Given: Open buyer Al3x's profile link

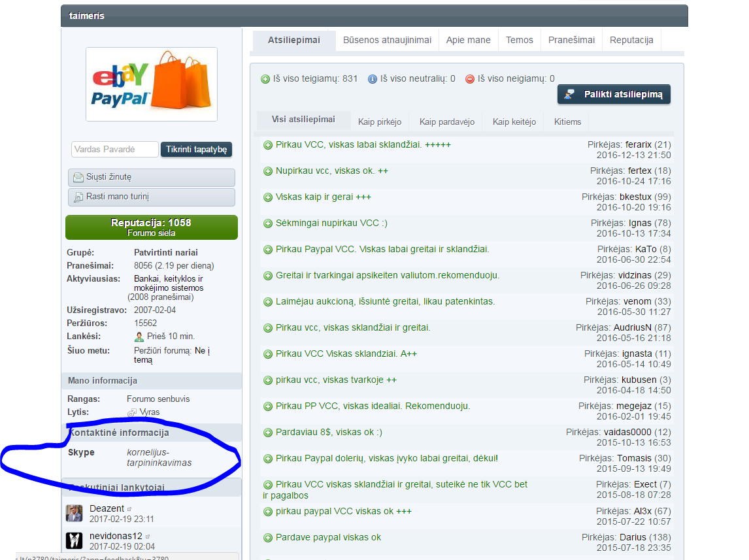Looking at the screenshot, I should [x=642, y=511].
